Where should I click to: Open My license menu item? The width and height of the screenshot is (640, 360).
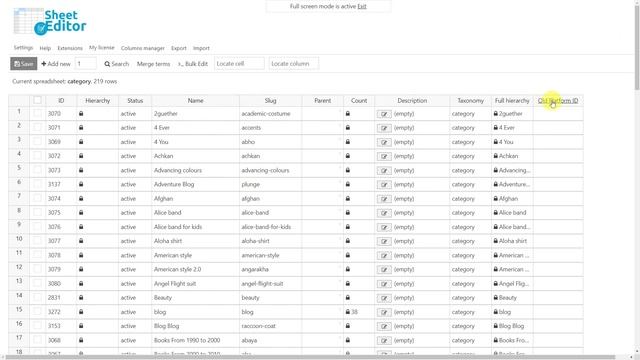pos(102,48)
